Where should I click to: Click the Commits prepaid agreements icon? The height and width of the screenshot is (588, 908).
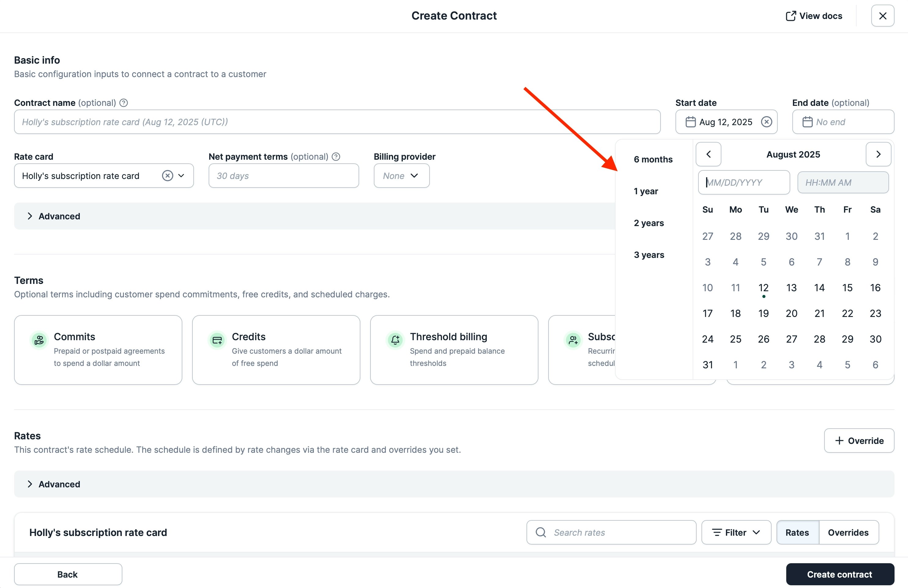pyautogui.click(x=39, y=340)
